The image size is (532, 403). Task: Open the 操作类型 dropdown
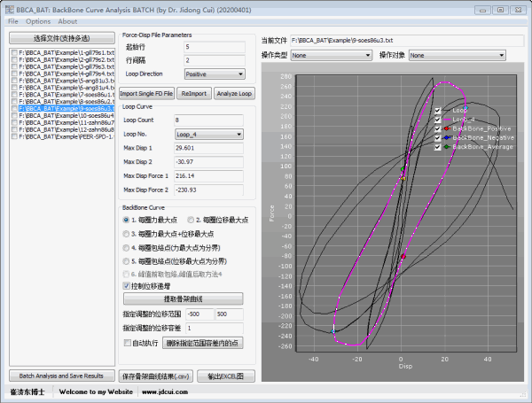click(331, 55)
